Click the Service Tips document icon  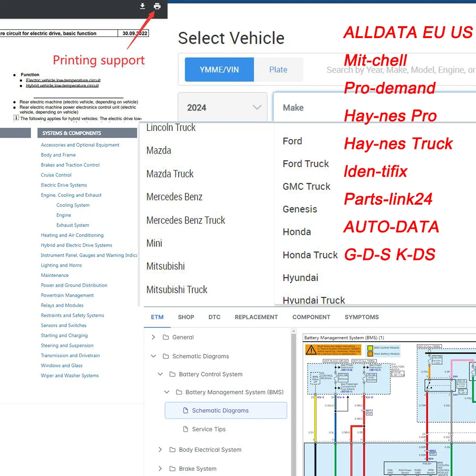(186, 429)
